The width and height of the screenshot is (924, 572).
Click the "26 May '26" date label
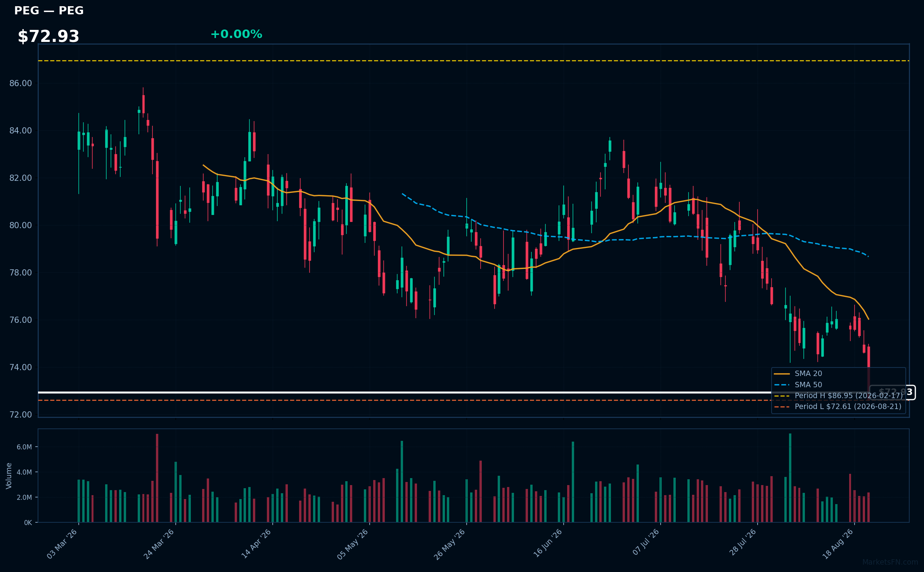(450, 544)
